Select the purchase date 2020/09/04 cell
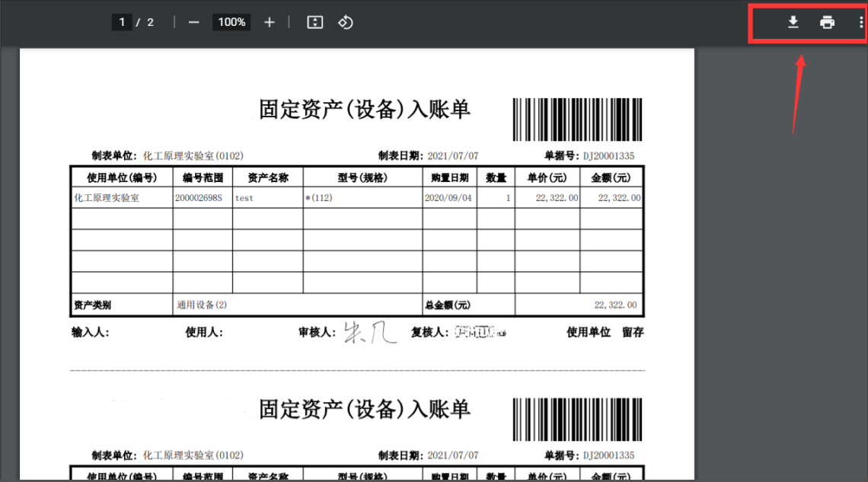 449,197
